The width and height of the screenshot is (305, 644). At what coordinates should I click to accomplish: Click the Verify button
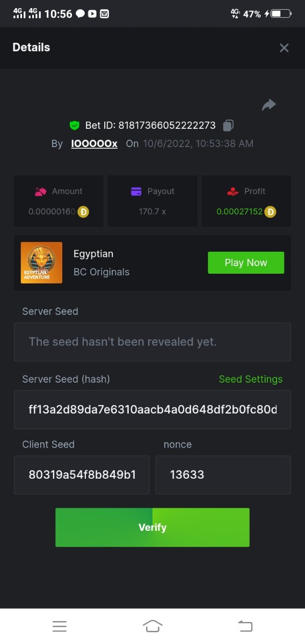coord(152,528)
